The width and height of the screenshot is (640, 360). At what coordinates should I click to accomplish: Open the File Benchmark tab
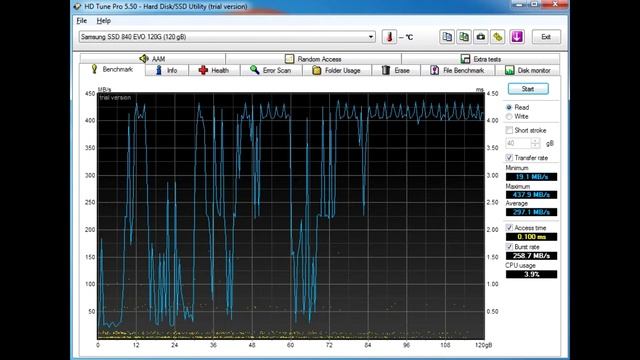[457, 70]
